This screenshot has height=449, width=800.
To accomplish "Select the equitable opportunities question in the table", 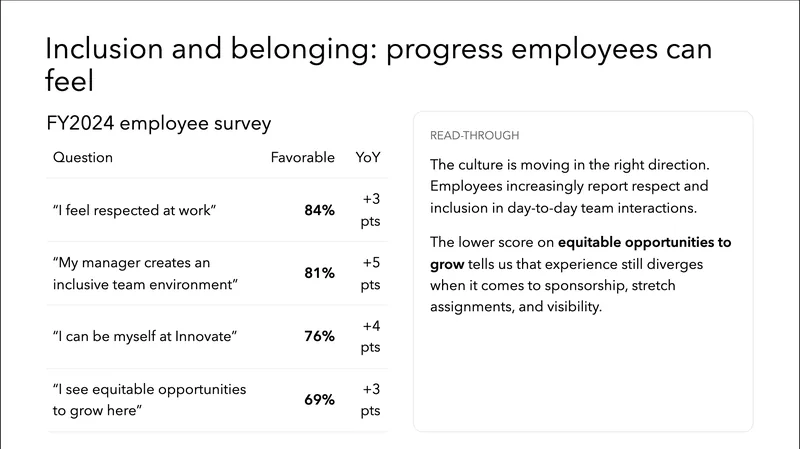I will point(149,399).
